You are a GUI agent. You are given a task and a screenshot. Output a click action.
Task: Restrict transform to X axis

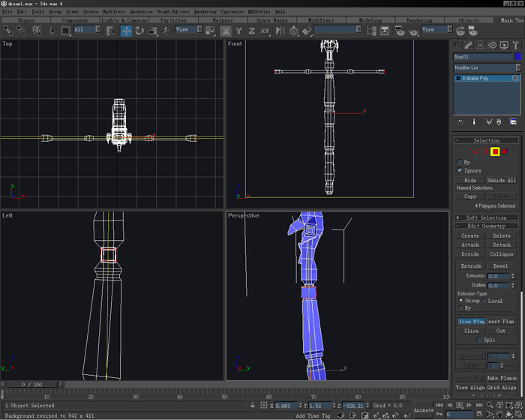[226, 31]
